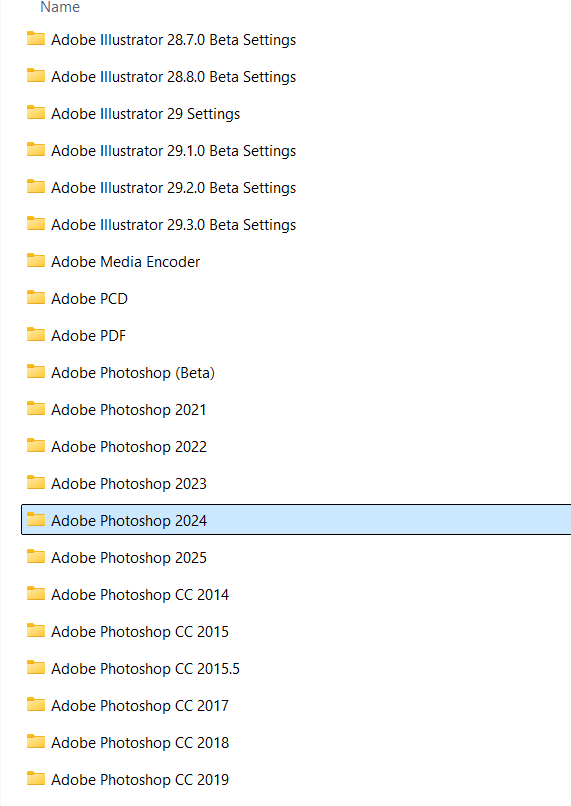Viewport: 571px width, 806px height.
Task: Click the Adobe Media Encoder folder icon
Action: click(36, 261)
